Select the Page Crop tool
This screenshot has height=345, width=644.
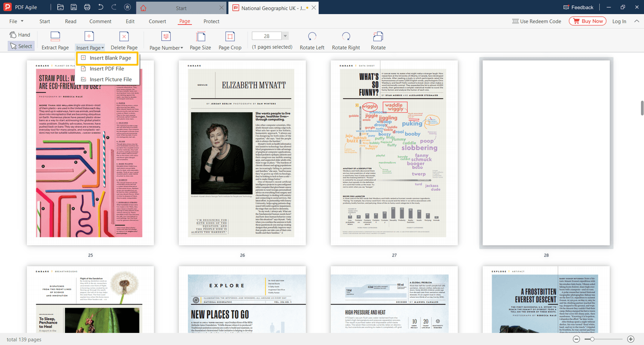click(229, 40)
